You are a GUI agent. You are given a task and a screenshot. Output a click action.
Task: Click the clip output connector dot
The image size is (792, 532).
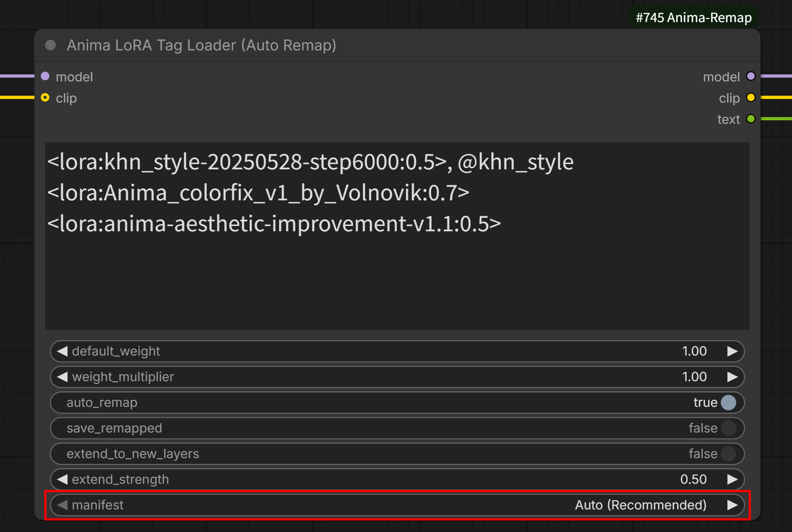751,97
